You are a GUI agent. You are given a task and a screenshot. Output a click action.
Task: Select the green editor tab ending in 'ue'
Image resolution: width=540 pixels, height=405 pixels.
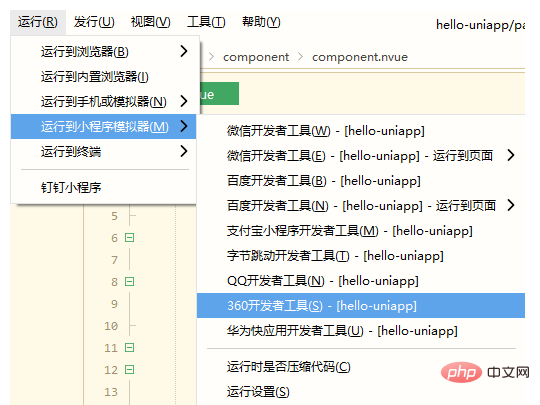pyautogui.click(x=219, y=94)
